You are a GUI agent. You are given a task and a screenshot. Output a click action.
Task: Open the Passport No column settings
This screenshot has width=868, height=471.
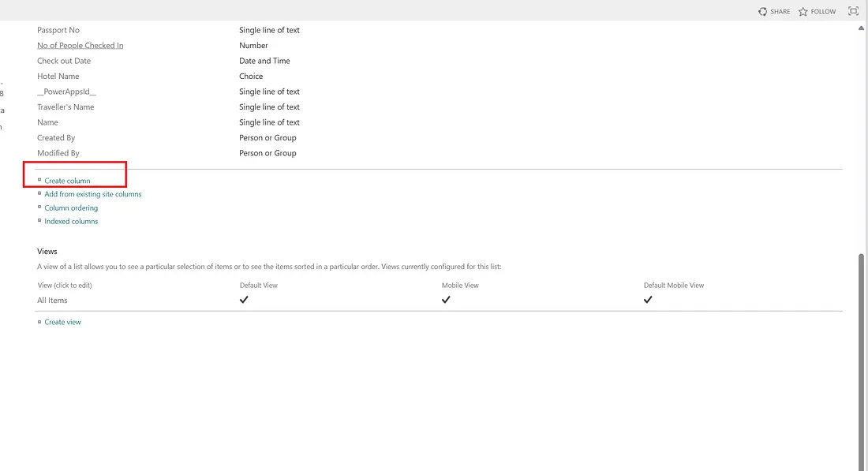[58, 29]
